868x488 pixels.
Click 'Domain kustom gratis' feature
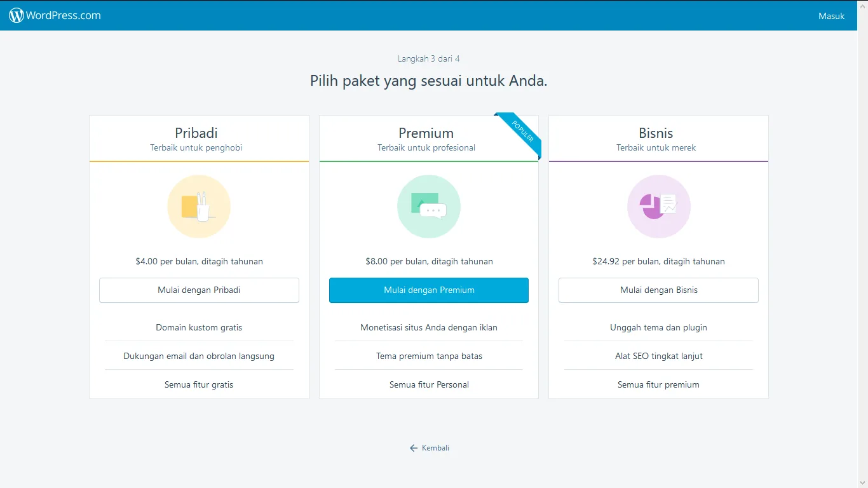(199, 327)
